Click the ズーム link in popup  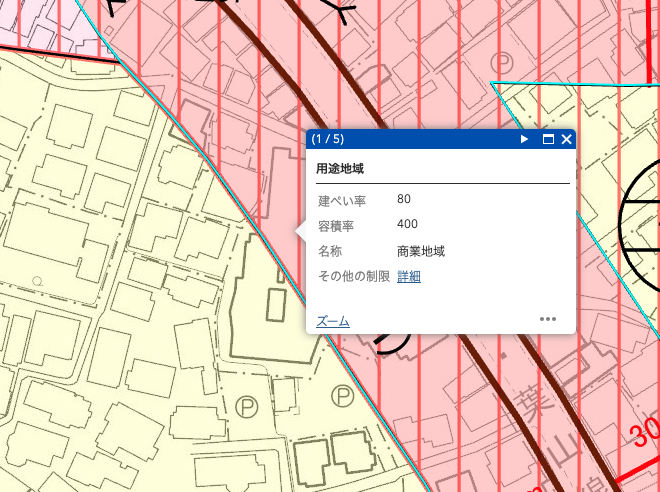tap(333, 321)
